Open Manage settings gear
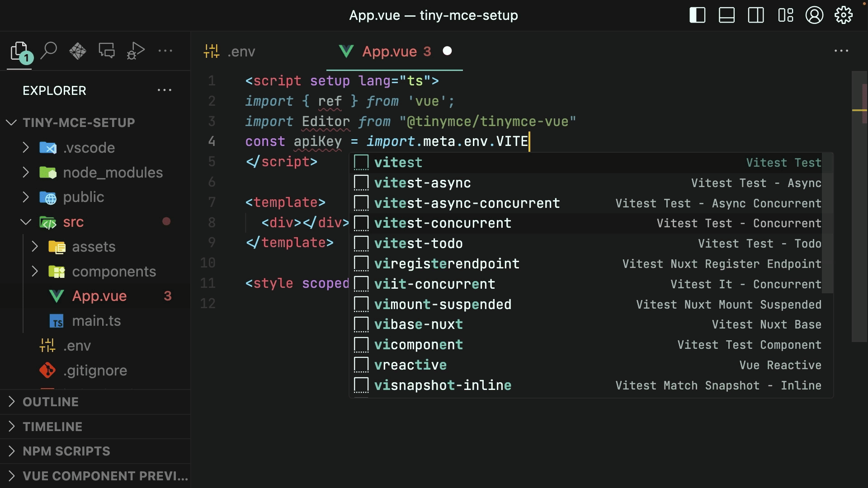The height and width of the screenshot is (488, 868). click(844, 15)
